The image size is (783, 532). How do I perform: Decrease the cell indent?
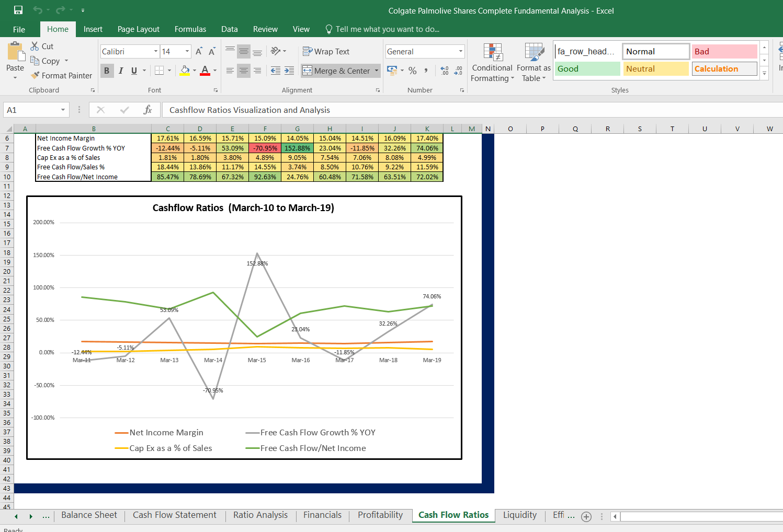pos(276,71)
